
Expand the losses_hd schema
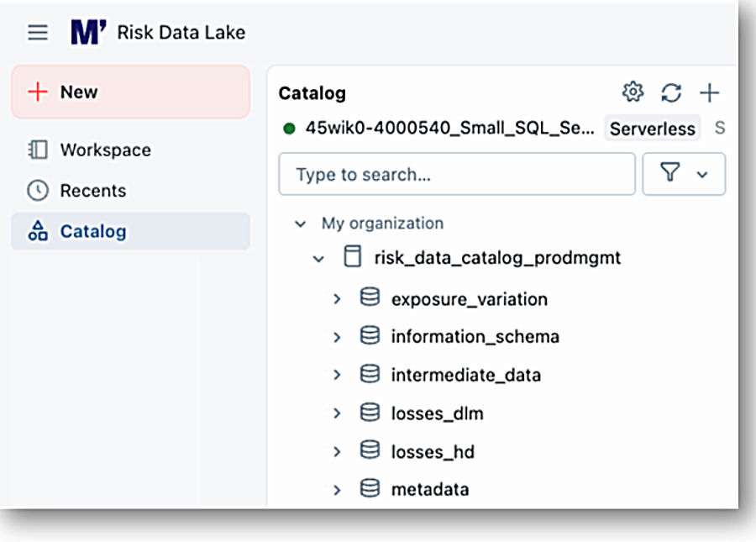coord(337,452)
